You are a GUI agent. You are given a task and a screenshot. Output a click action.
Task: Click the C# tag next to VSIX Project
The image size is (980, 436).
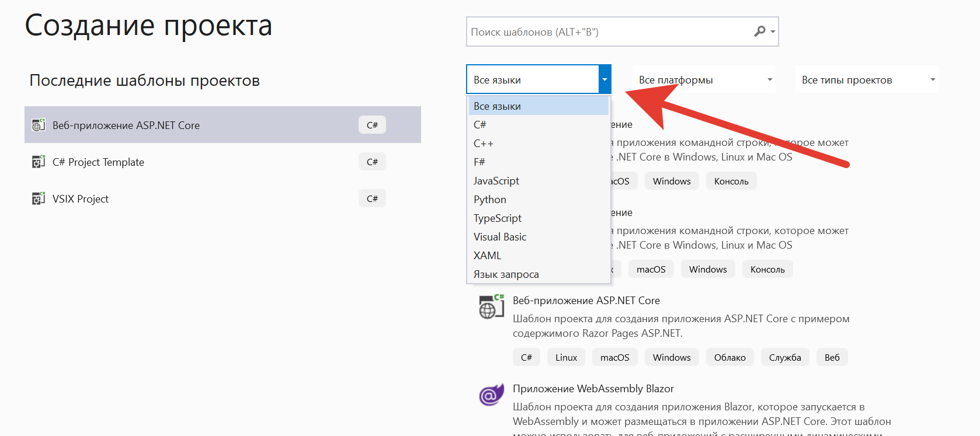pos(372,198)
